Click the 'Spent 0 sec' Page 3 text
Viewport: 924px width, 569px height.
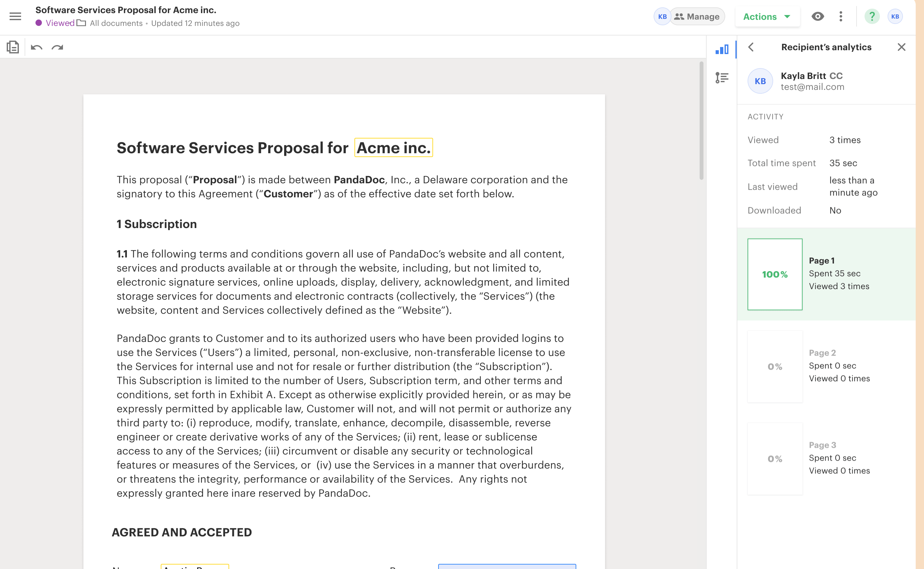coord(832,458)
